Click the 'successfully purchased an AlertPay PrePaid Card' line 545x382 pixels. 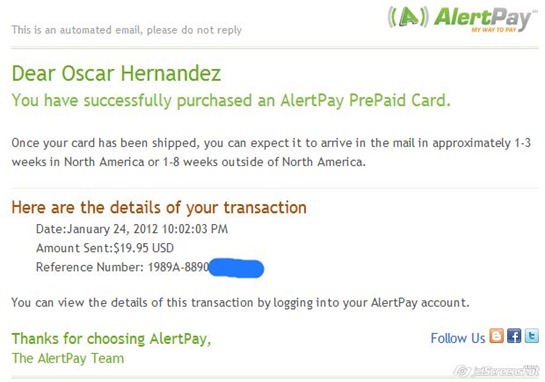[x=231, y=100]
